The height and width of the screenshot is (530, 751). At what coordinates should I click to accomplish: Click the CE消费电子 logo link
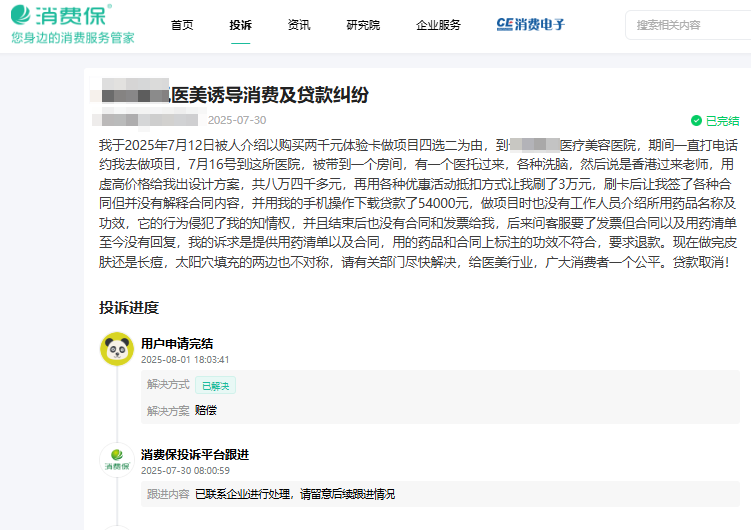530,25
